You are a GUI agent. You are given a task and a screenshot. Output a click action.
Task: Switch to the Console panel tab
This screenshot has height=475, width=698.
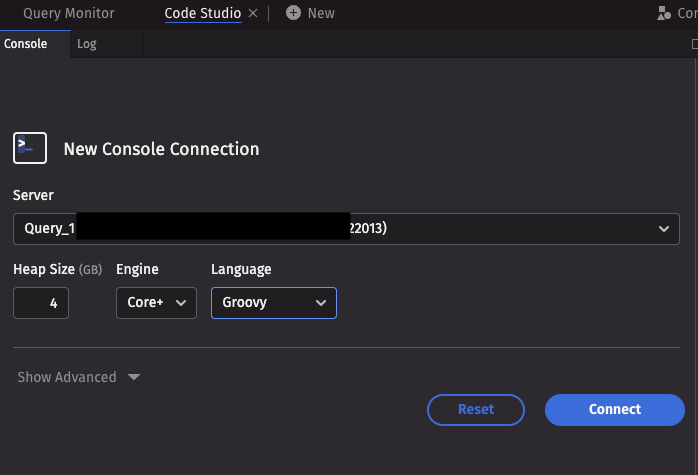click(x=26, y=44)
